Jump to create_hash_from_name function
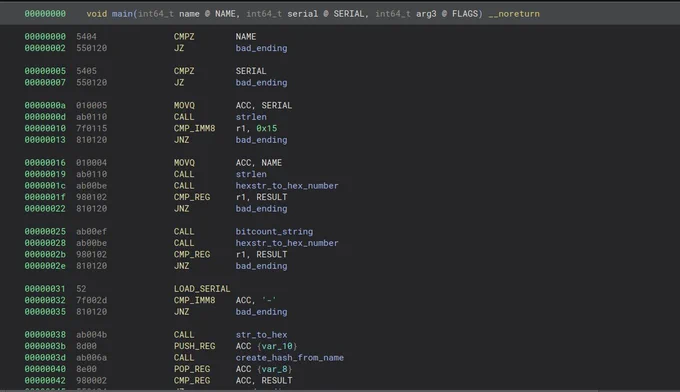 290,358
